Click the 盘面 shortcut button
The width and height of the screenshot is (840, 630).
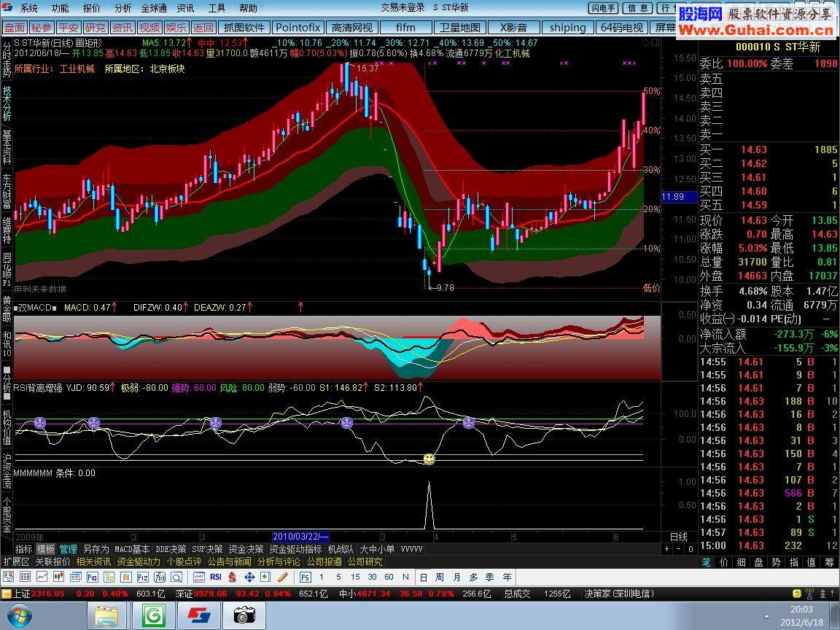pos(15,27)
